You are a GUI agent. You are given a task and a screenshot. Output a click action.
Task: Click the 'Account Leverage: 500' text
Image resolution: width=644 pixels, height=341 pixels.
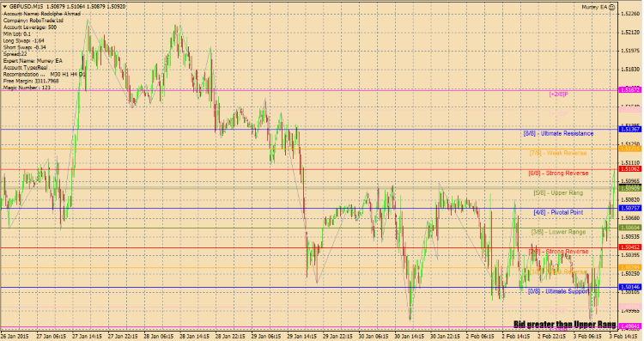pyautogui.click(x=30, y=27)
